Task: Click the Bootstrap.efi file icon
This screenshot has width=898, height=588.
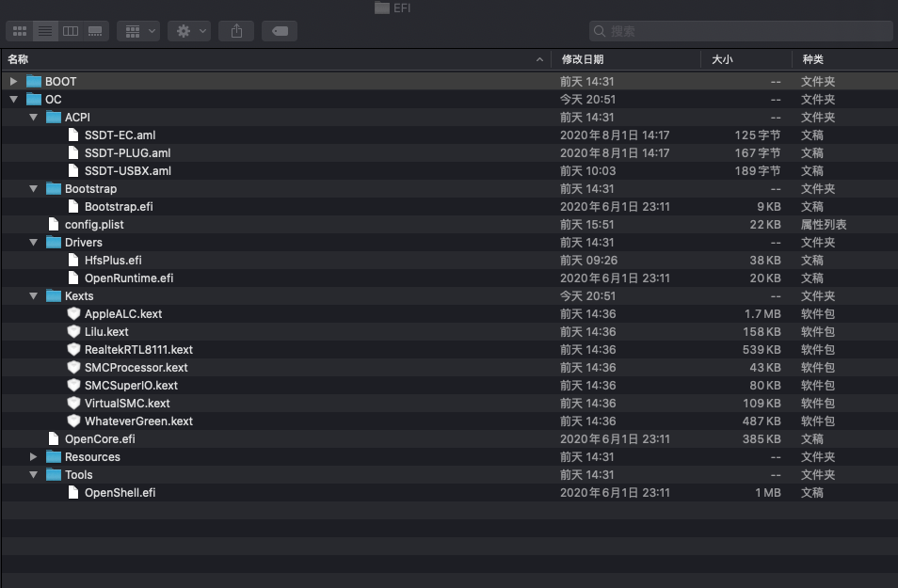Action: [x=73, y=206]
